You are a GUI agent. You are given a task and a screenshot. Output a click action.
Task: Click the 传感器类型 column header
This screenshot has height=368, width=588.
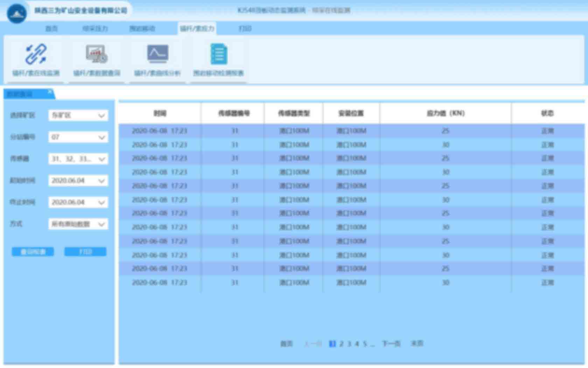click(x=294, y=113)
